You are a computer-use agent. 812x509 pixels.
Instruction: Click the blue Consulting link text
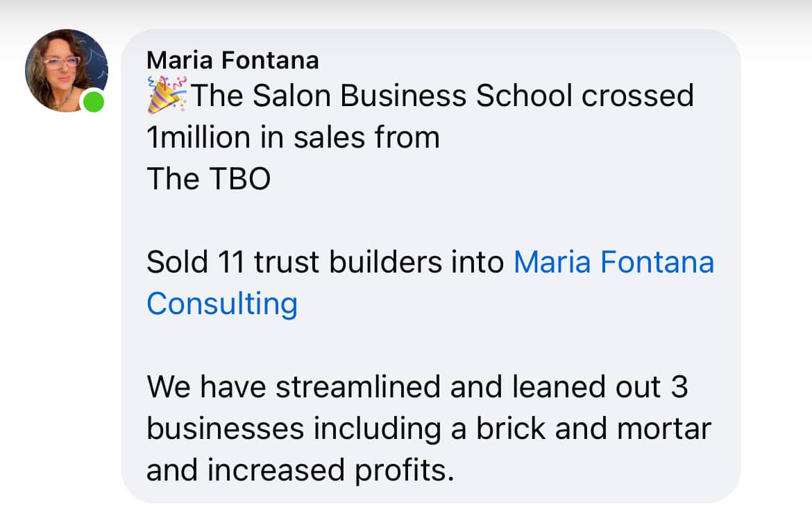(222, 304)
